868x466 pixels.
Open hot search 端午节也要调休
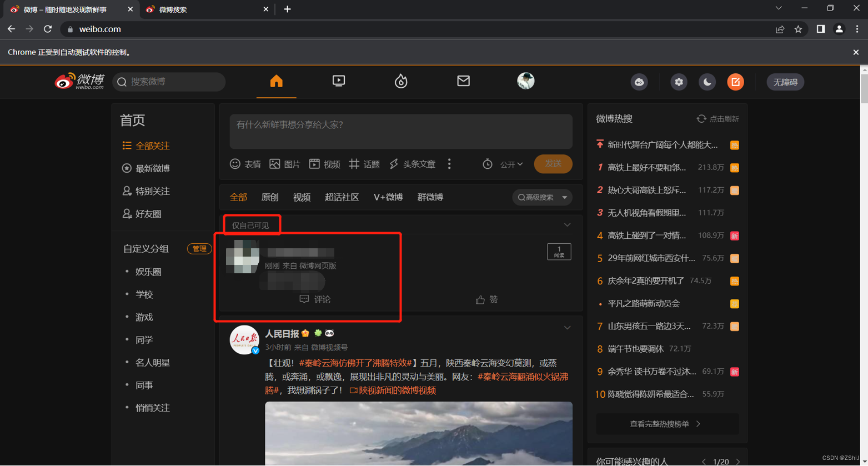pyautogui.click(x=636, y=349)
